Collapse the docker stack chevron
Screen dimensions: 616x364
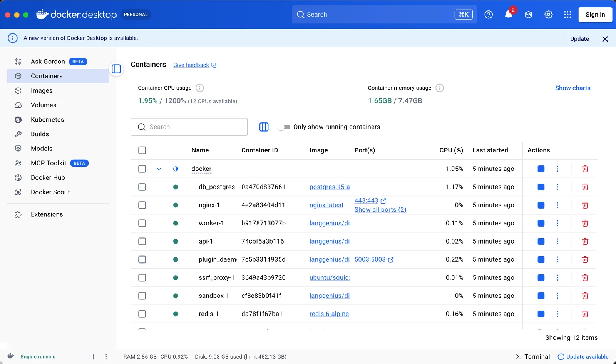pos(159,169)
